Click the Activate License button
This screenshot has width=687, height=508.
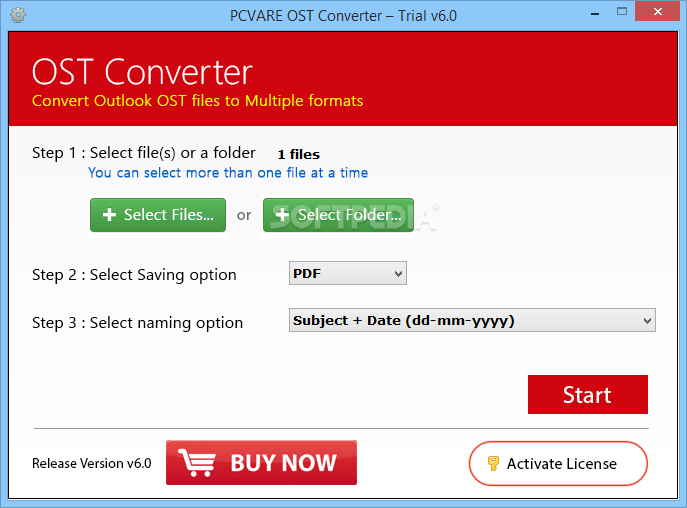click(x=558, y=463)
